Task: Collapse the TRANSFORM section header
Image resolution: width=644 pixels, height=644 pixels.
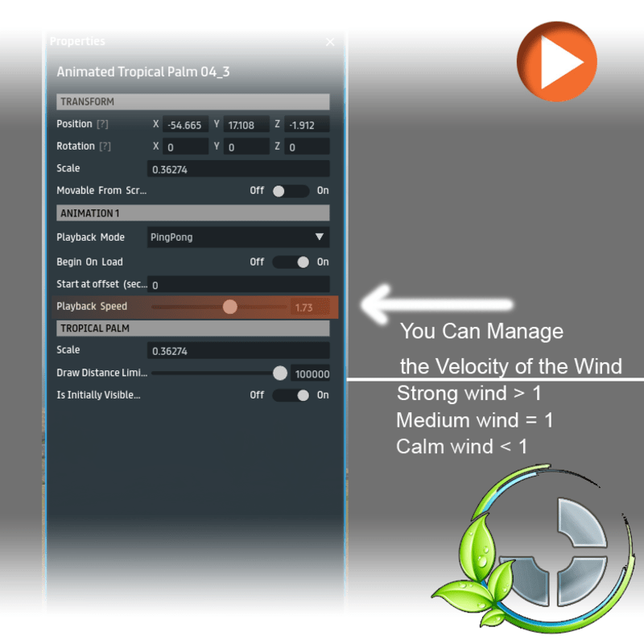Action: coord(193,102)
